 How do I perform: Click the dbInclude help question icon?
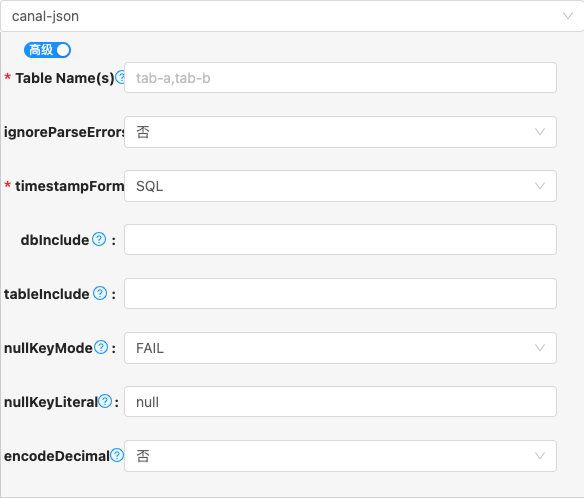click(99, 239)
